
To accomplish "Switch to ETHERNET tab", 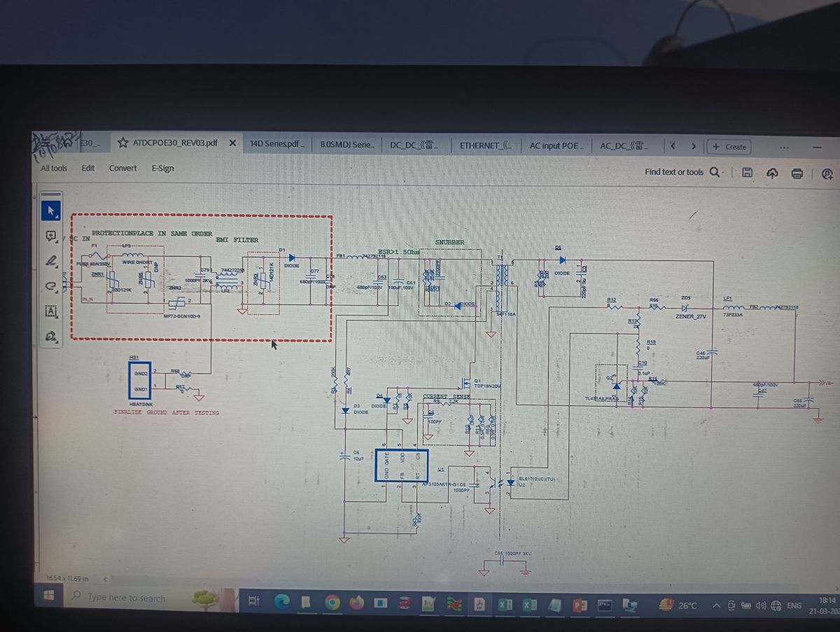I will pos(486,146).
